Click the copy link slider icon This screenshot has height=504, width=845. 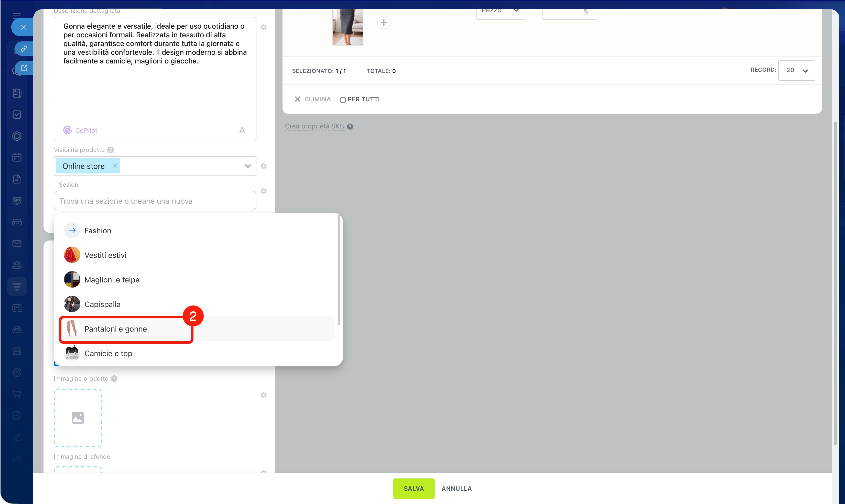tap(24, 49)
